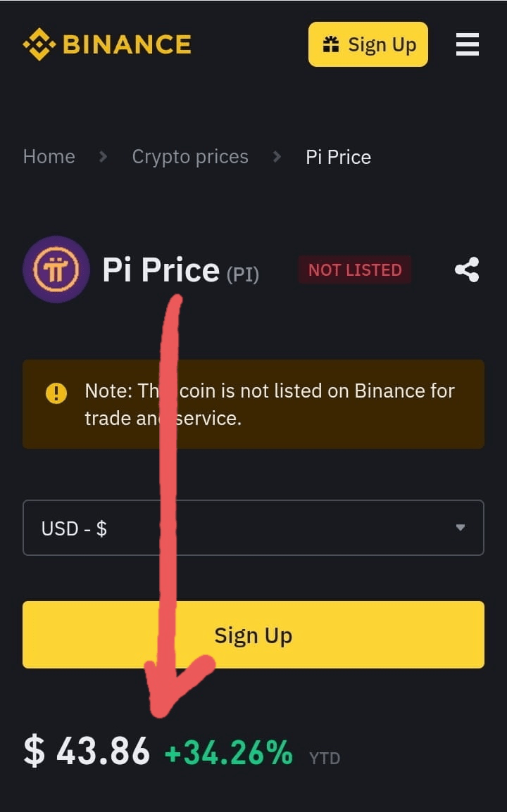Click the chevron after Home breadcrumb
507x812 pixels.
click(103, 156)
